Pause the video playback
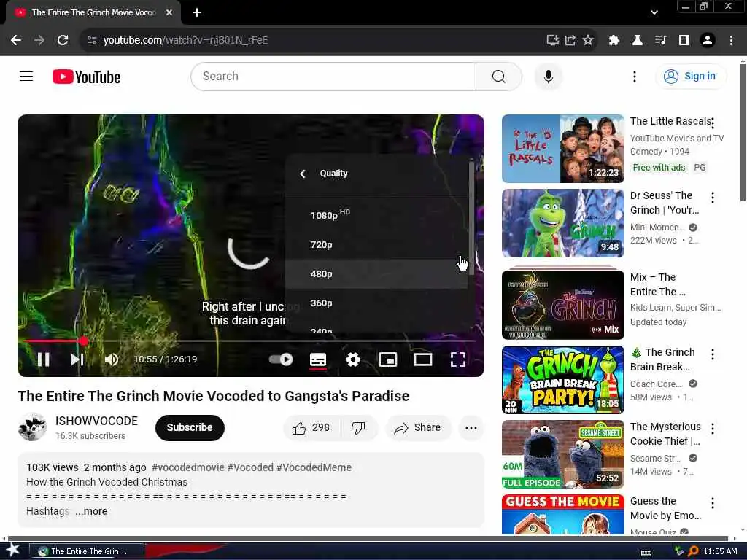Viewport: 747px width, 560px height. click(43, 359)
